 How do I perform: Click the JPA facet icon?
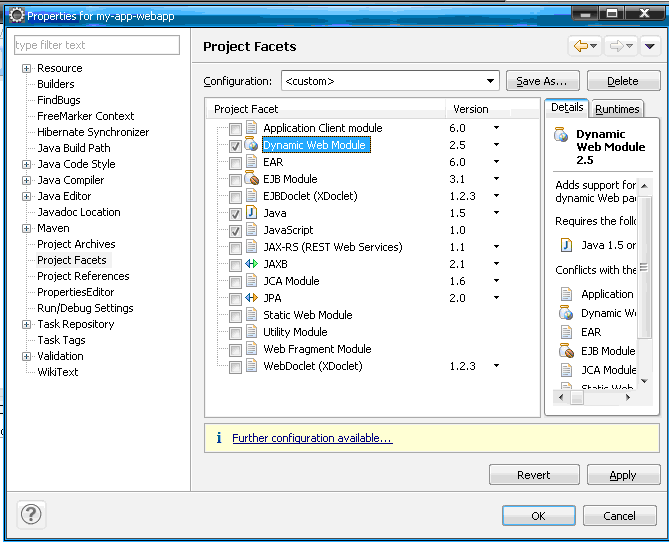[x=251, y=297]
